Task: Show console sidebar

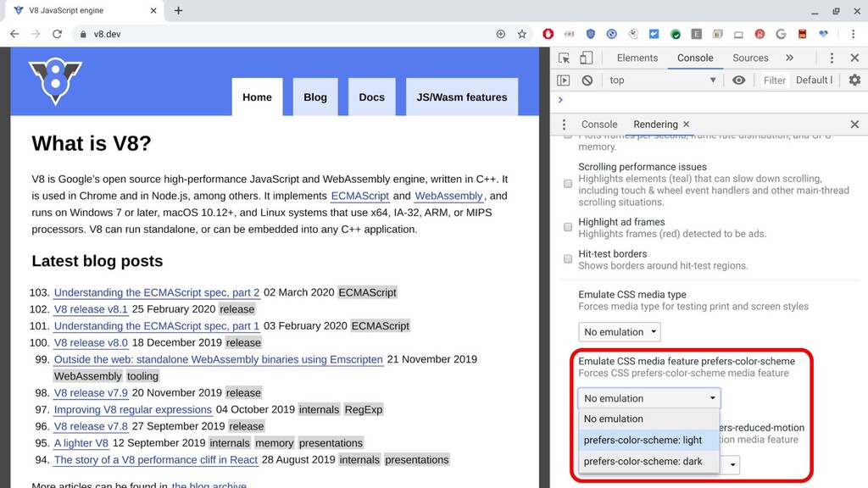Action: [564, 80]
